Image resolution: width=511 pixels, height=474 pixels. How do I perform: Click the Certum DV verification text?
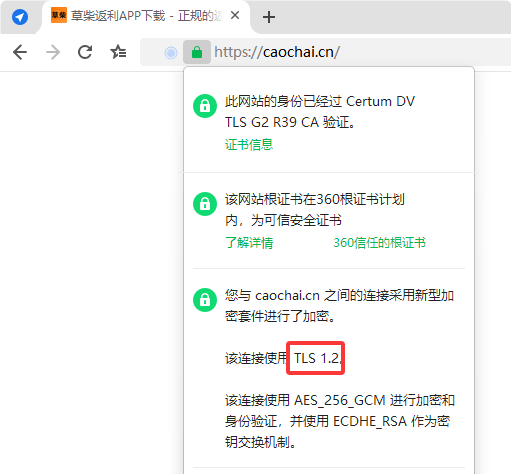click(x=320, y=112)
